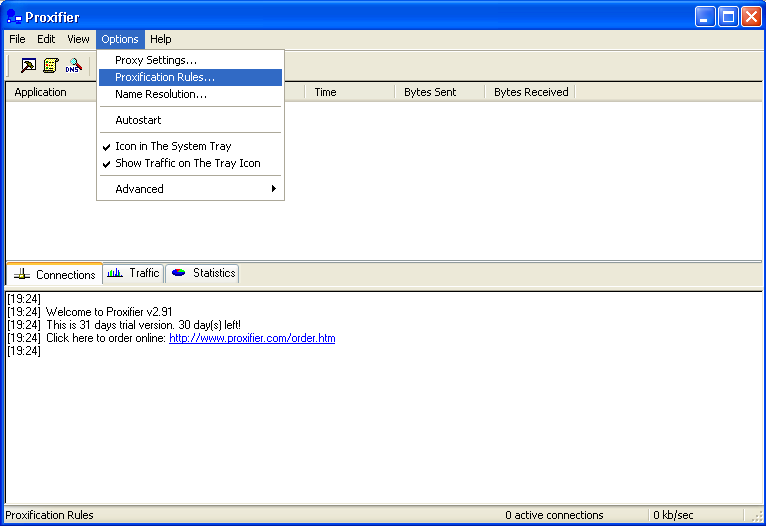Click the DNS Name Resolution toolbar icon
The image size is (766, 526).
(73, 65)
